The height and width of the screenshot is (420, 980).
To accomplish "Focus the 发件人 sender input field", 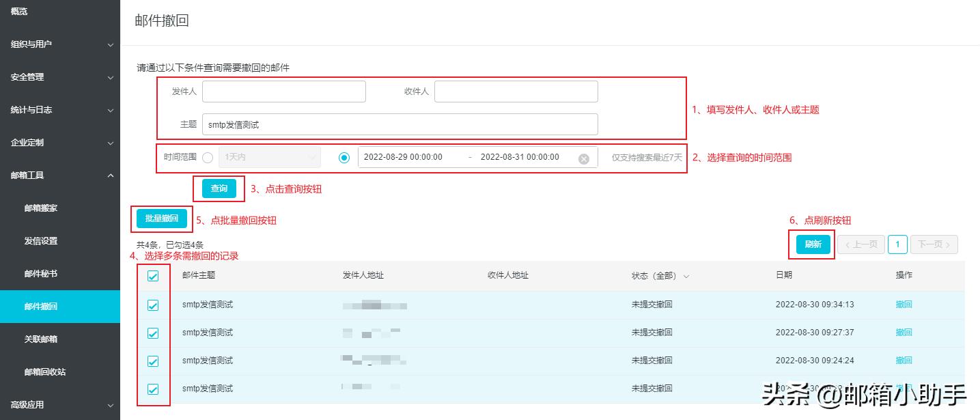I will [x=283, y=92].
